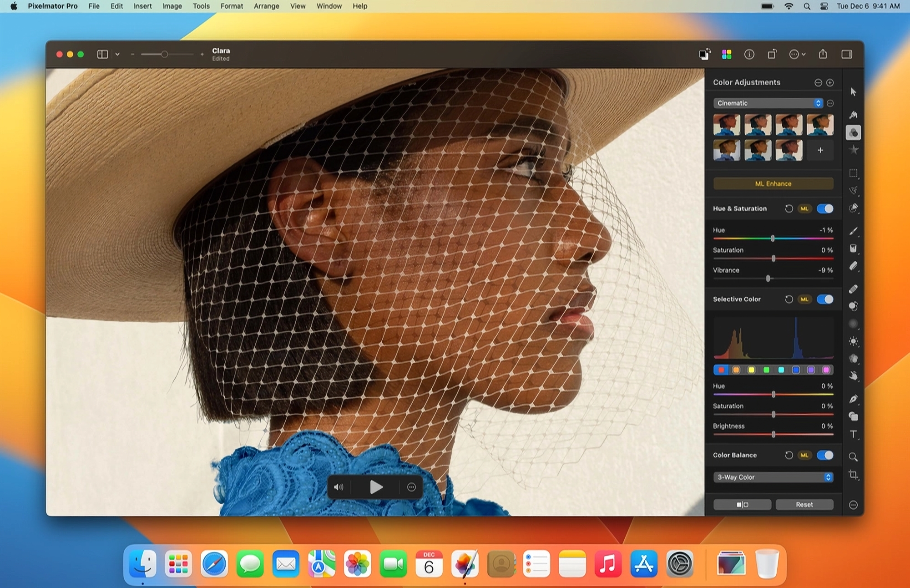Toggle off Hue & Saturation adjustment
910x588 pixels.
tap(825, 208)
